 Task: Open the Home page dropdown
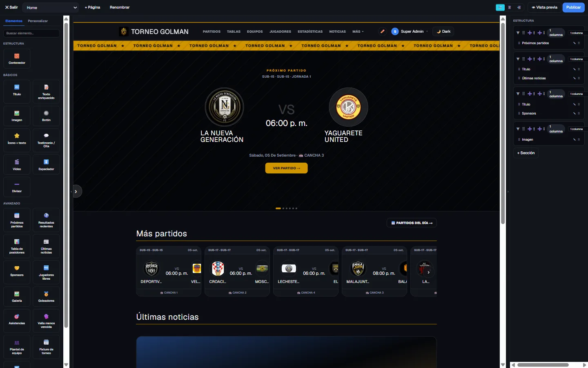51,7
